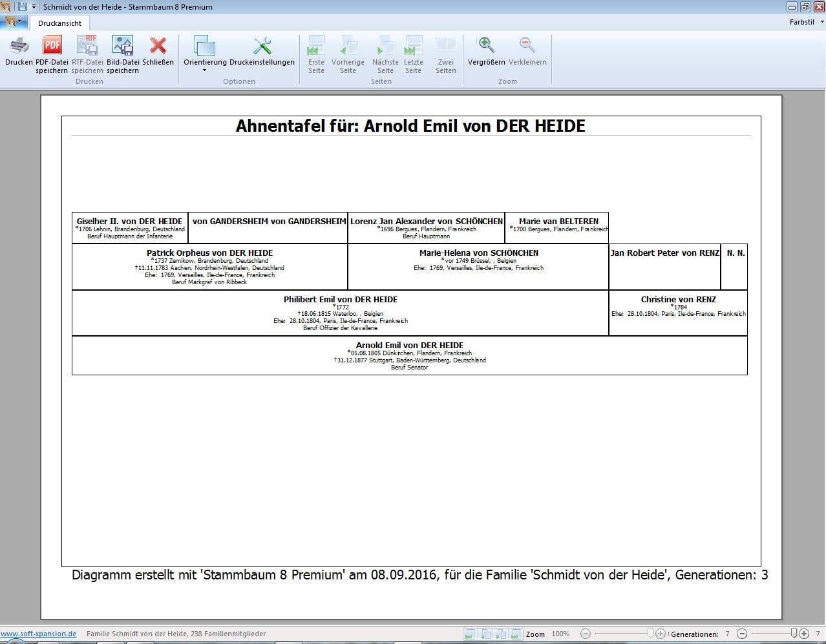Image resolution: width=826 pixels, height=644 pixels.
Task: Click the Verkleinern magnifier icon
Action: point(527,47)
